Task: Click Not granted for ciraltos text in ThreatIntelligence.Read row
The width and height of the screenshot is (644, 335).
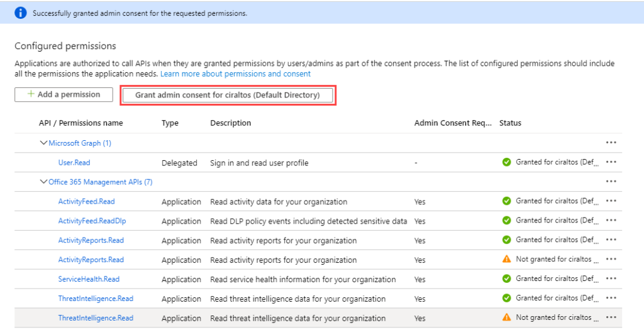Action: (x=557, y=317)
